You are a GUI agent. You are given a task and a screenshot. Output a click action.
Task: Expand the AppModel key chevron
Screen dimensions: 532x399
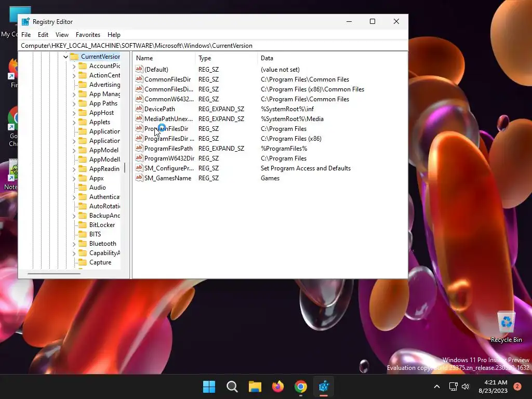coord(74,150)
